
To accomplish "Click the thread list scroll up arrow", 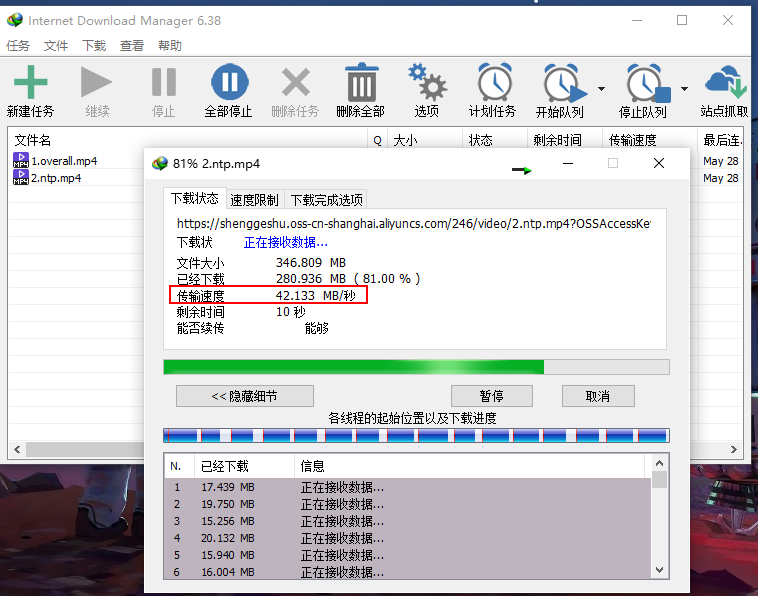I will pos(659,463).
